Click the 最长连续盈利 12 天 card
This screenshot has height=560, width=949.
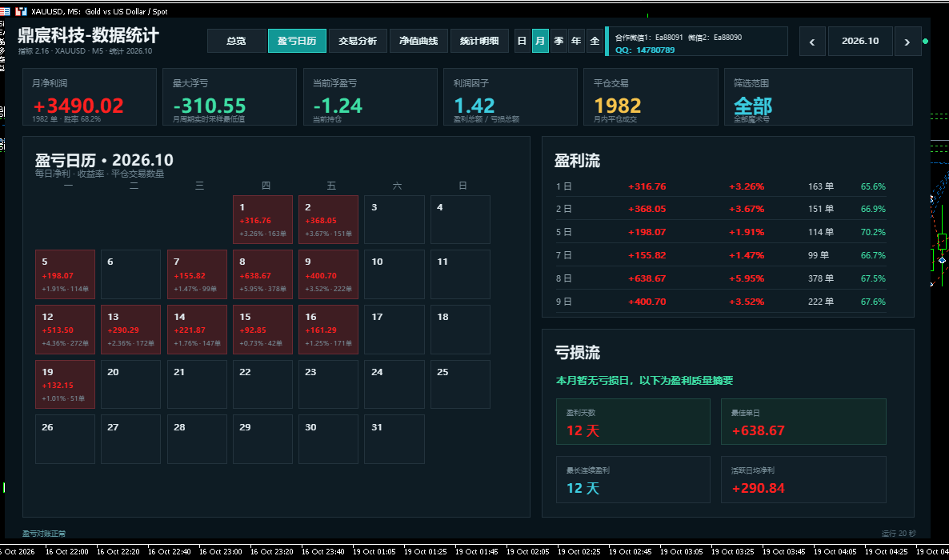(633, 479)
